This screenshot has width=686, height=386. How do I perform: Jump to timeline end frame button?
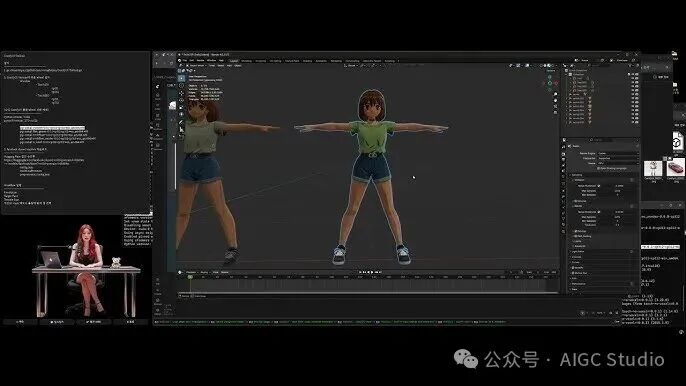380,272
